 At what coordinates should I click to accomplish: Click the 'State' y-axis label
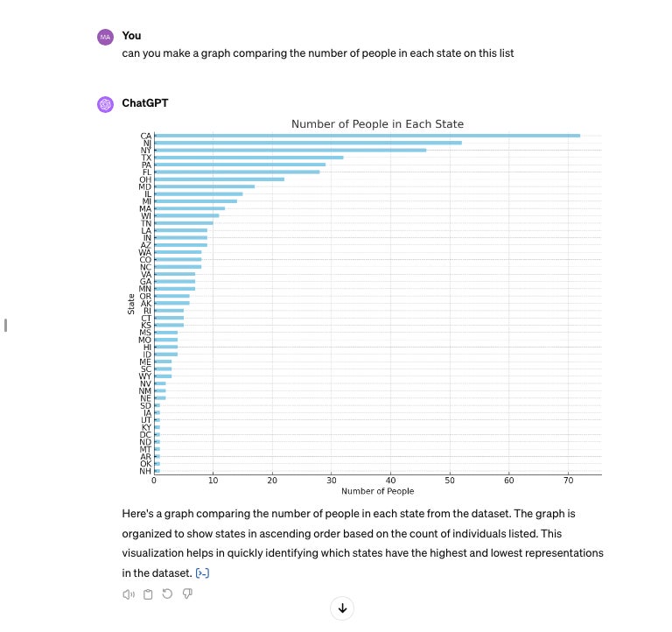tap(131, 304)
